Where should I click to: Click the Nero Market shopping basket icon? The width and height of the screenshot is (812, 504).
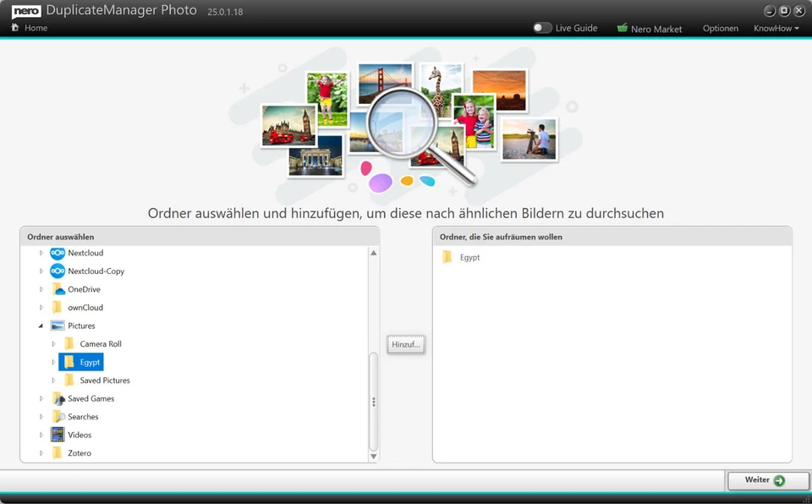(623, 28)
